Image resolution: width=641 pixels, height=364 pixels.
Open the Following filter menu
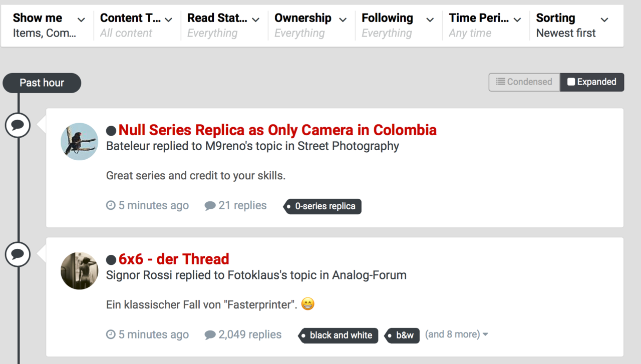[x=398, y=26]
